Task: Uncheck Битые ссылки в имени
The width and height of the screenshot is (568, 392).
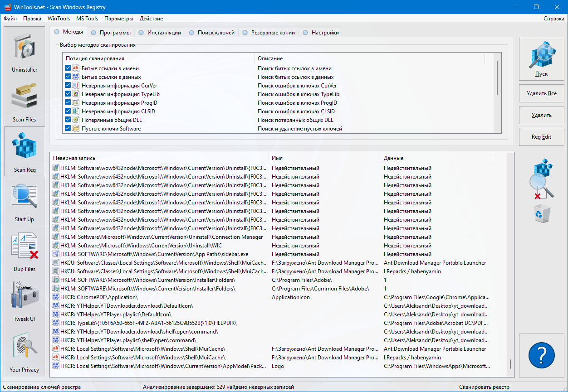Action: click(x=68, y=68)
